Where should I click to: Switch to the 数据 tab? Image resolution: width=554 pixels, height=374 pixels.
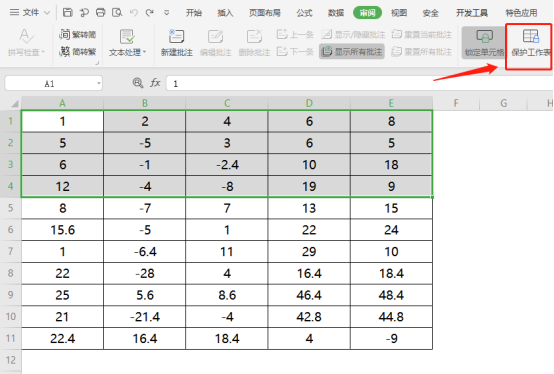click(336, 13)
